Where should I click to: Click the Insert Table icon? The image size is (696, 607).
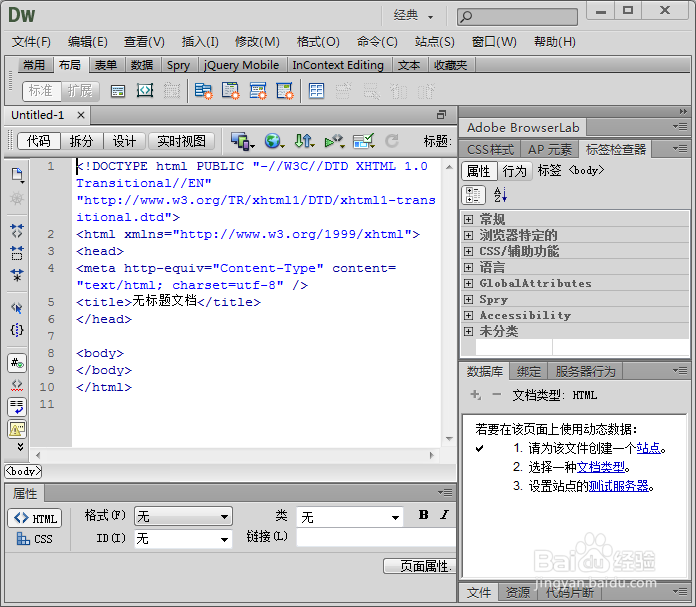(316, 91)
